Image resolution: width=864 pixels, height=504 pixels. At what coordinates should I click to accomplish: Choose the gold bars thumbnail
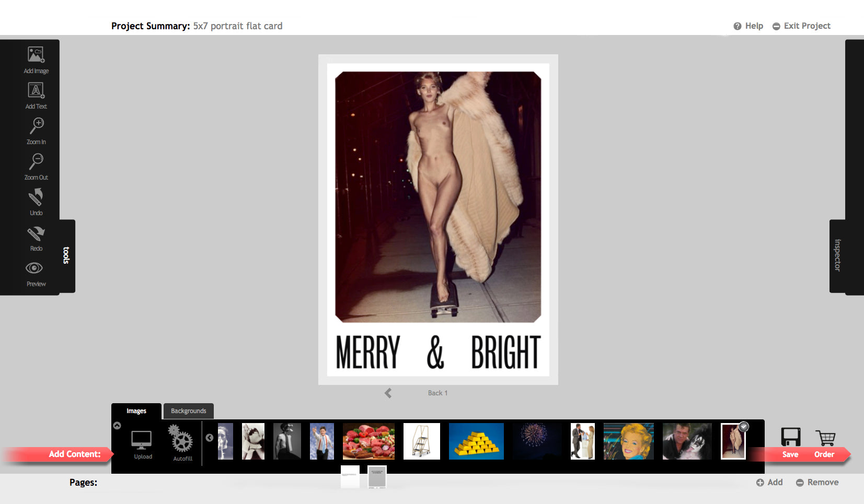[x=476, y=441]
